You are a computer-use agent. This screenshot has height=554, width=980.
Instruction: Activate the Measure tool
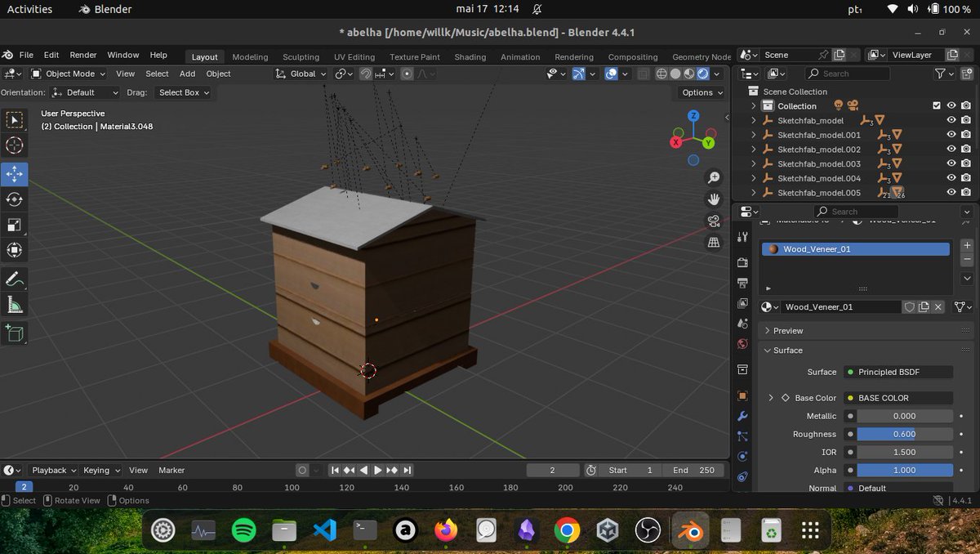tap(15, 305)
